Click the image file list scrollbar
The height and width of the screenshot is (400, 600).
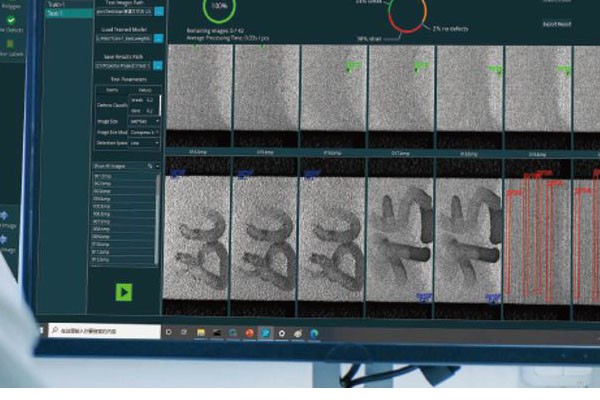pyautogui.click(x=157, y=218)
